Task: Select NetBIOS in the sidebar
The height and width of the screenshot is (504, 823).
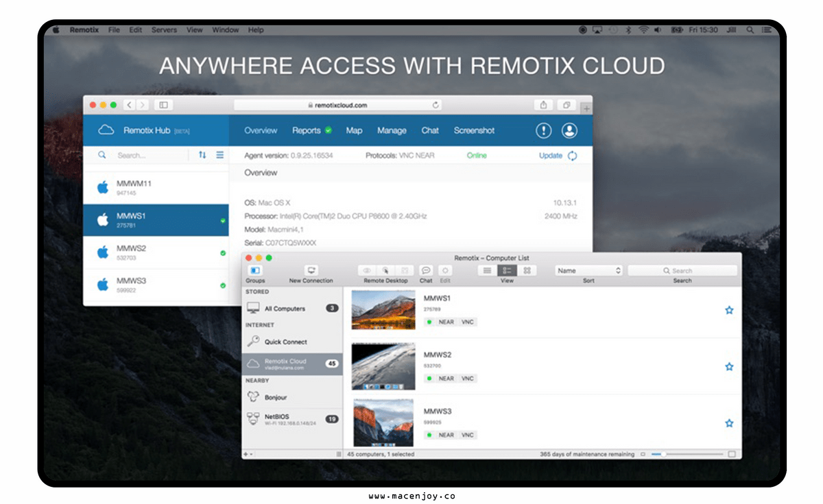Action: point(293,419)
